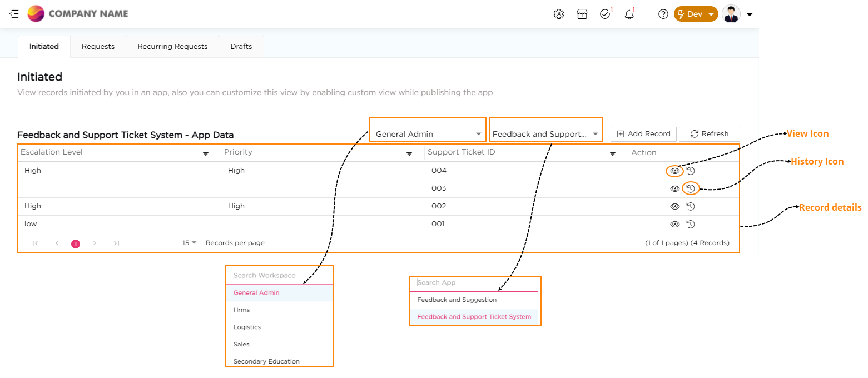Open the records per page dropdown
This screenshot has height=378, width=868.
190,243
